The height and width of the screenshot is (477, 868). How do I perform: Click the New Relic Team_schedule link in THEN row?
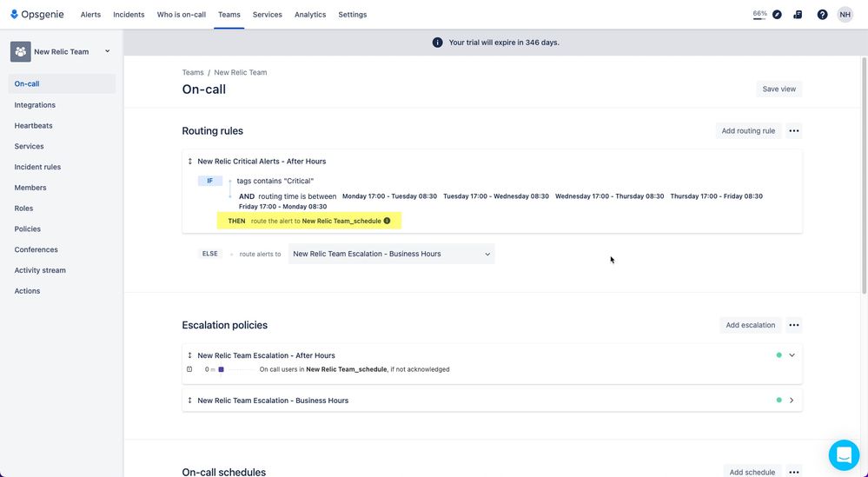pyautogui.click(x=341, y=221)
